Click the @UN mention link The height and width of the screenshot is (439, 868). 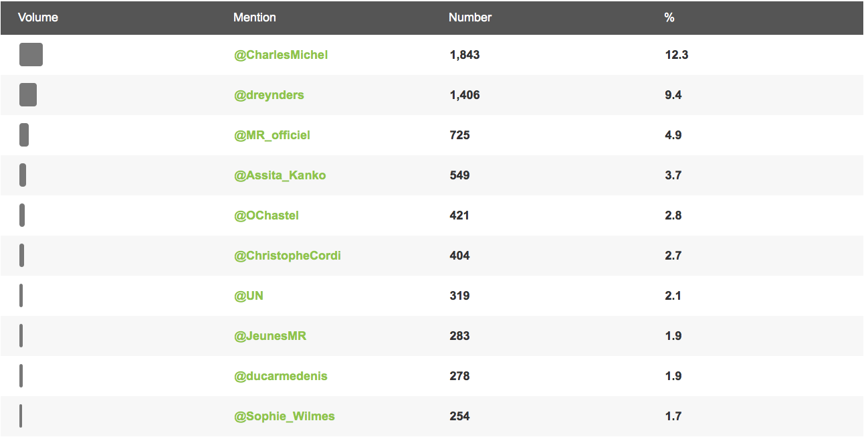pyautogui.click(x=249, y=296)
